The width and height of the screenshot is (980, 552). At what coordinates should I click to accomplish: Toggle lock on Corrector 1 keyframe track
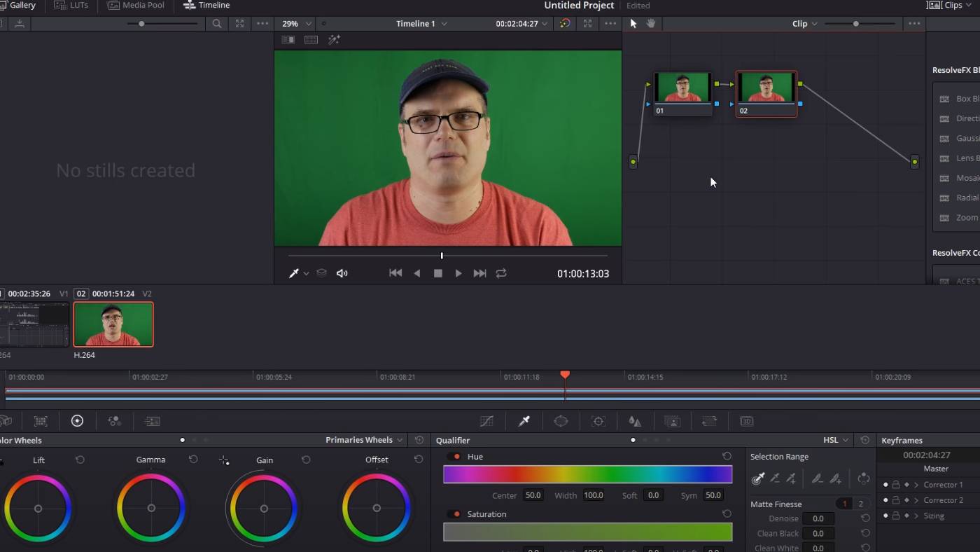(895, 485)
